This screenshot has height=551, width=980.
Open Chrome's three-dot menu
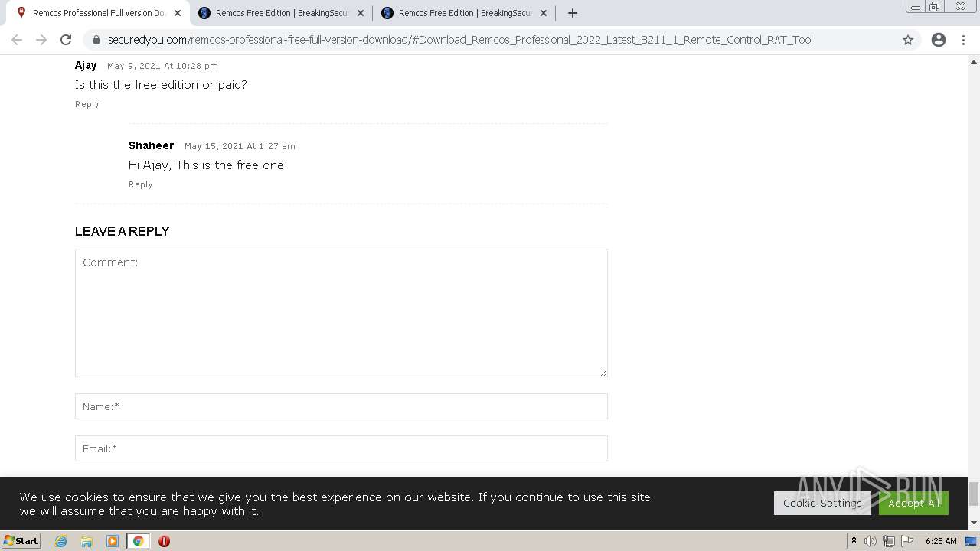click(x=963, y=40)
